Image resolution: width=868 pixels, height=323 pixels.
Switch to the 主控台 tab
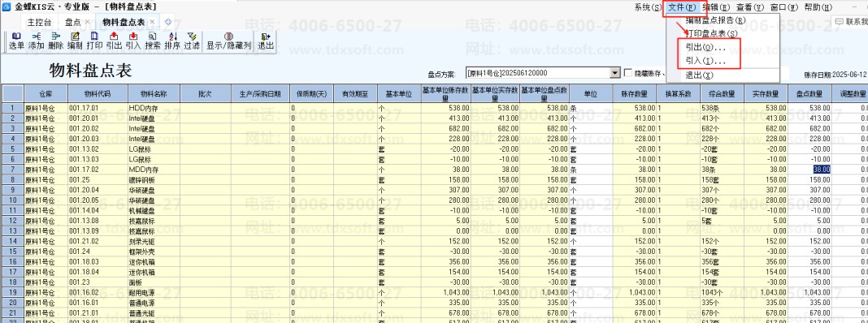(39, 22)
